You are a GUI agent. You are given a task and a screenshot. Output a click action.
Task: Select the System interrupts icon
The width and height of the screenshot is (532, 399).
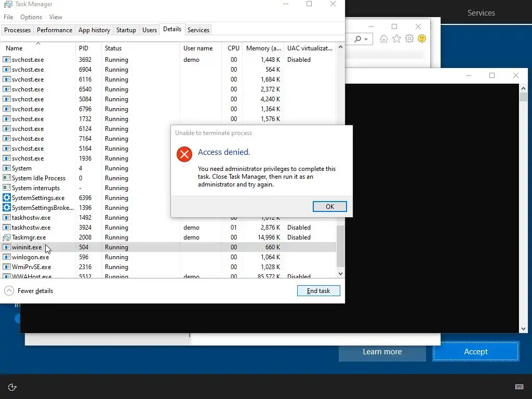[6, 188]
